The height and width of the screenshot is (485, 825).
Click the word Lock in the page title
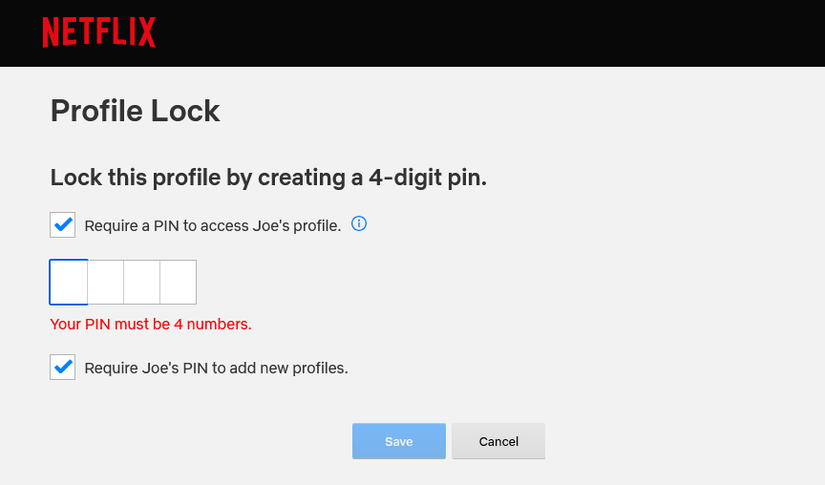(185, 110)
